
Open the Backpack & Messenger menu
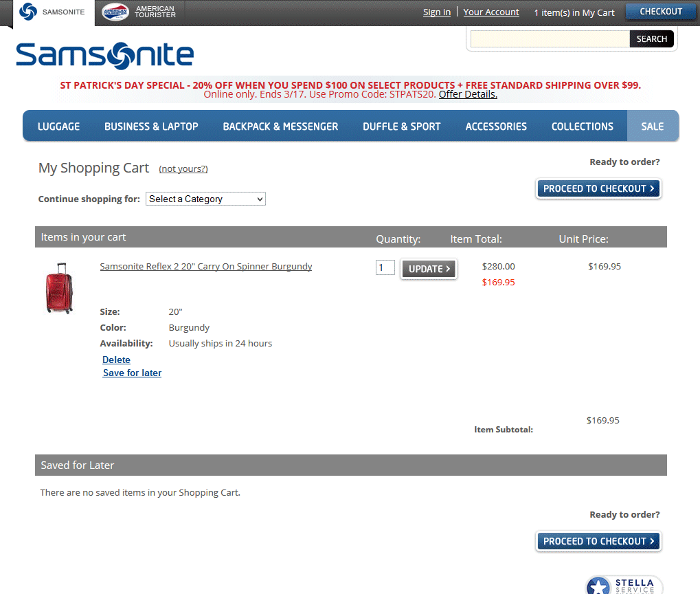tap(280, 126)
